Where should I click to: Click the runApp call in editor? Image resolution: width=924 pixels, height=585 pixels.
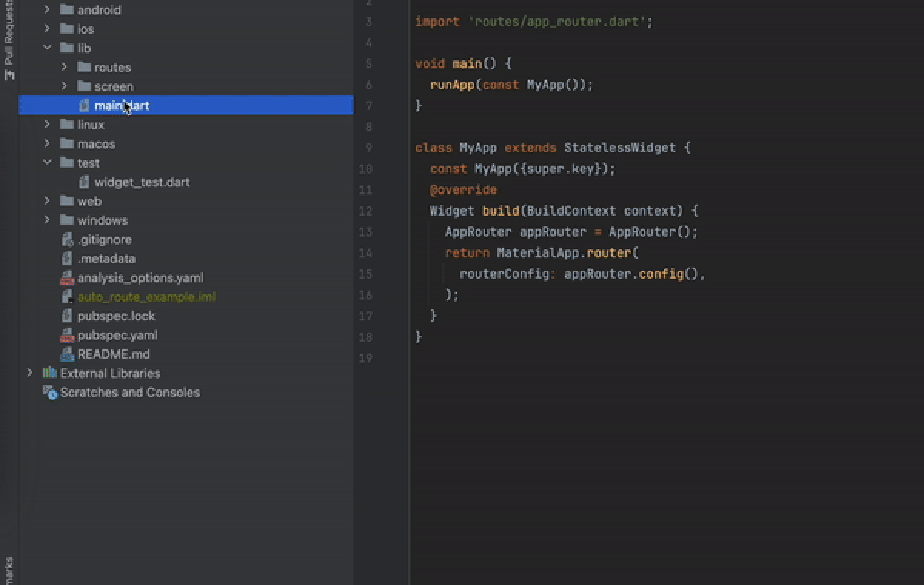point(452,85)
